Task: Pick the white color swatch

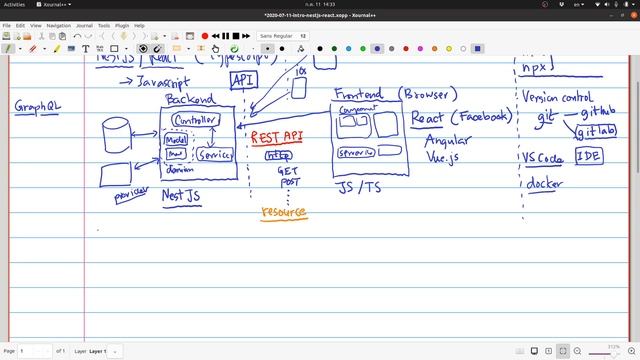Action: (x=463, y=49)
